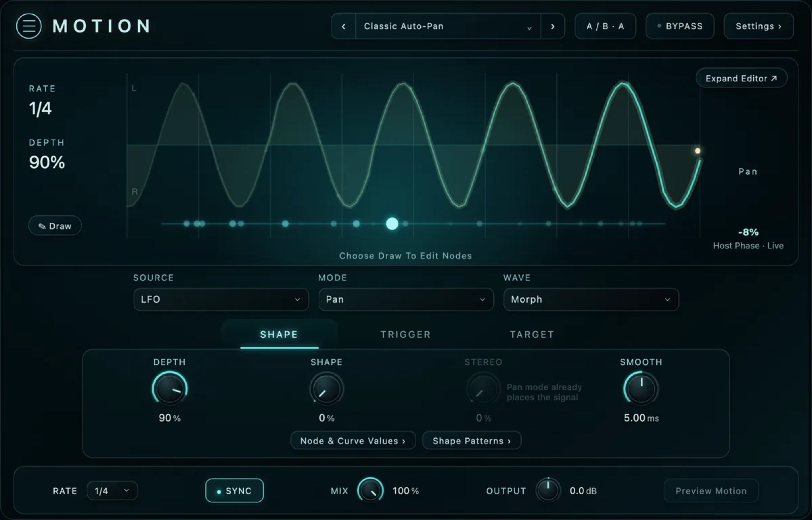Go to the next preset arrow
This screenshot has height=520, width=812.
pos(553,26)
